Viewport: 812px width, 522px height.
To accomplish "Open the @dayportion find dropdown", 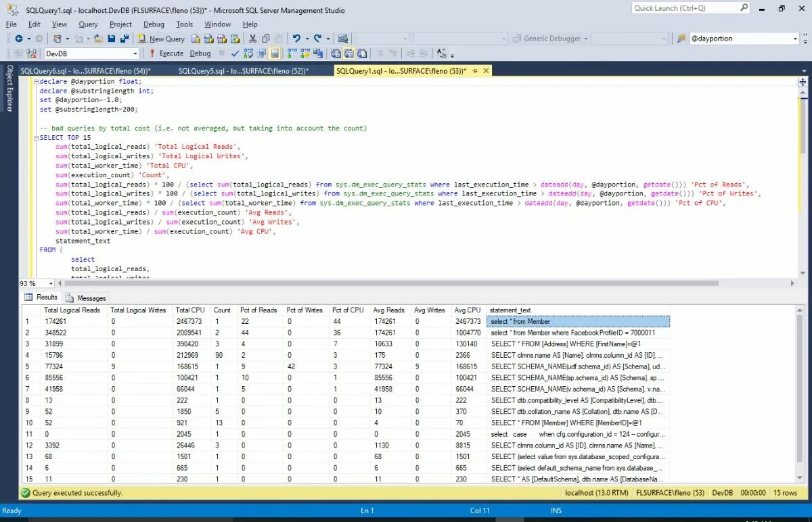I will [x=795, y=39].
